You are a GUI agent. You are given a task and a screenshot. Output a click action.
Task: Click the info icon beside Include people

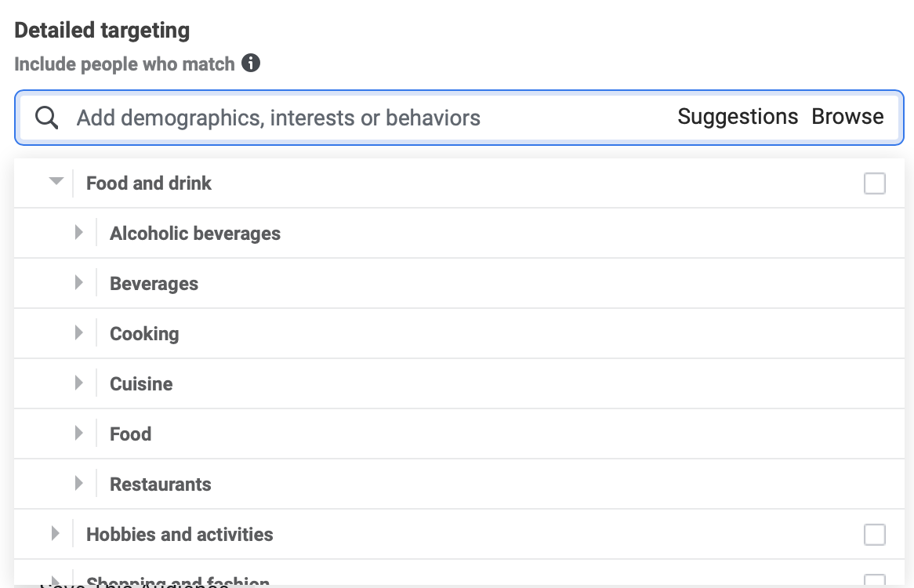point(251,64)
